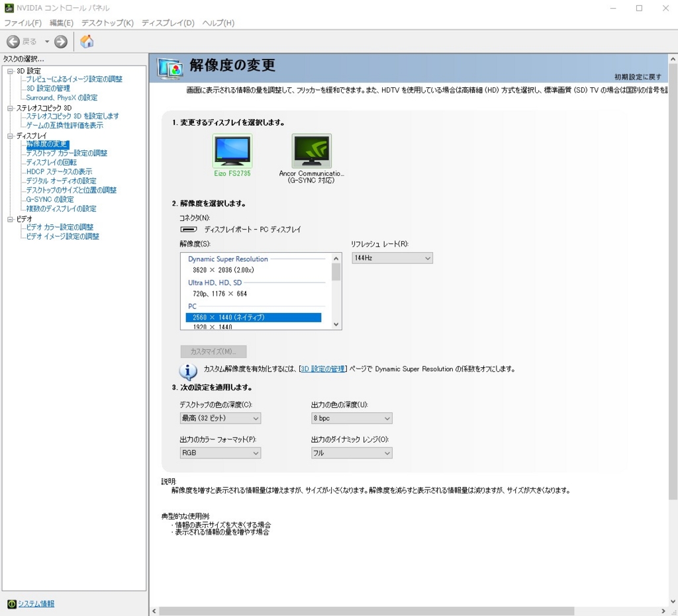Open デスクトップのサイズと位置の調整 tree item
Image resolution: width=678 pixels, height=616 pixels.
coord(72,190)
